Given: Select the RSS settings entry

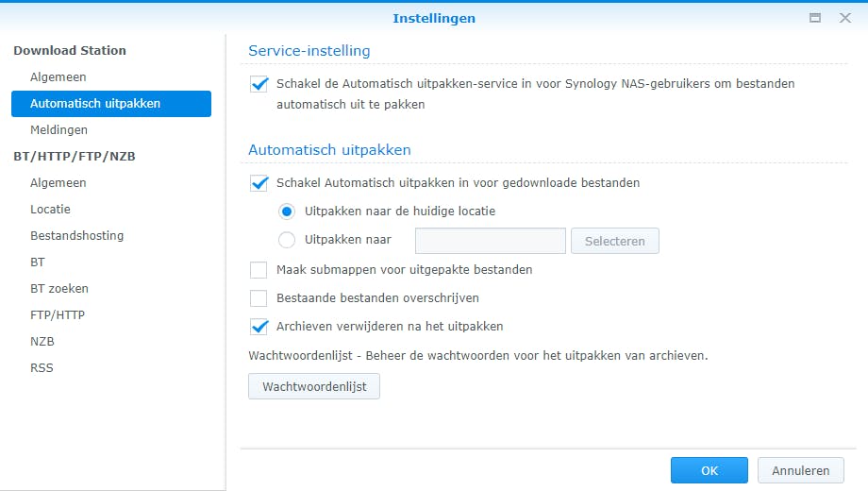Looking at the screenshot, I should [42, 368].
